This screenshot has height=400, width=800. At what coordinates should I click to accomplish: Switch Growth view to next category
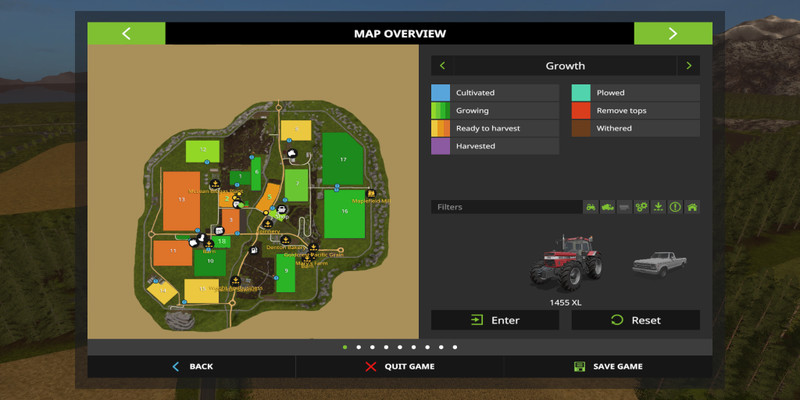pos(687,66)
